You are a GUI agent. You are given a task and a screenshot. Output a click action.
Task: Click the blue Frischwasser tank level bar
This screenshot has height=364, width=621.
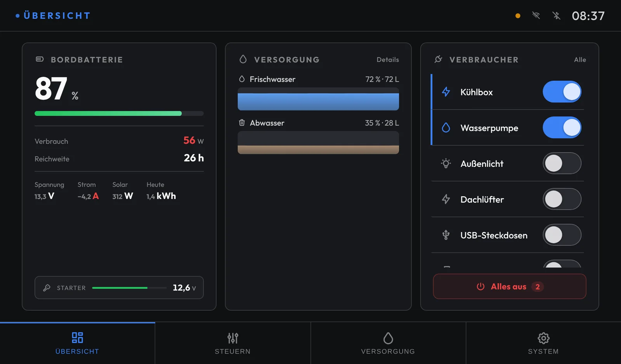coord(318,99)
